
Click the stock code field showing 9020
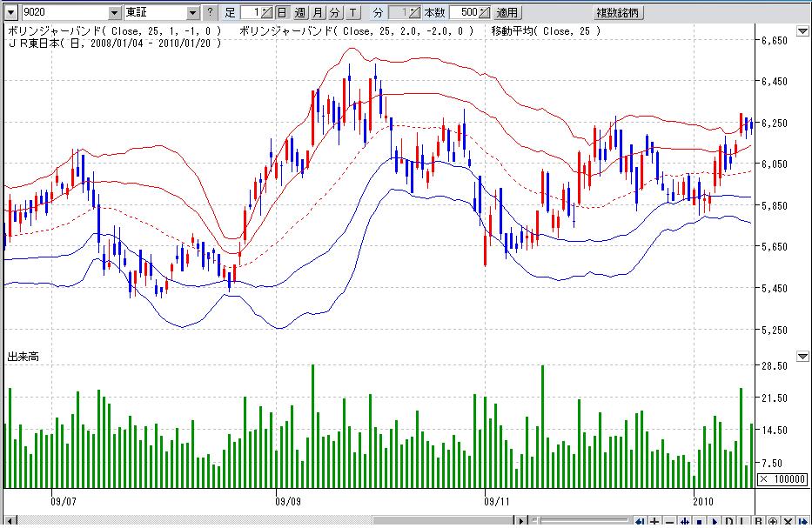coord(64,12)
